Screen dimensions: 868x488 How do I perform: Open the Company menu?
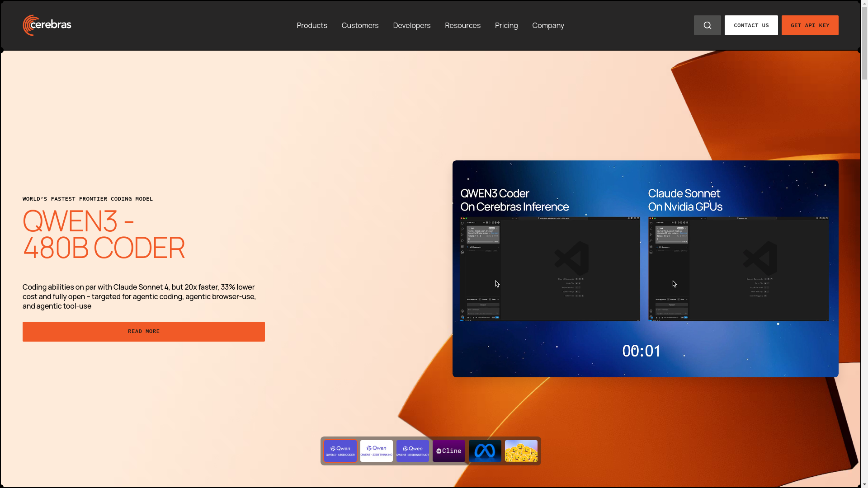pos(548,25)
